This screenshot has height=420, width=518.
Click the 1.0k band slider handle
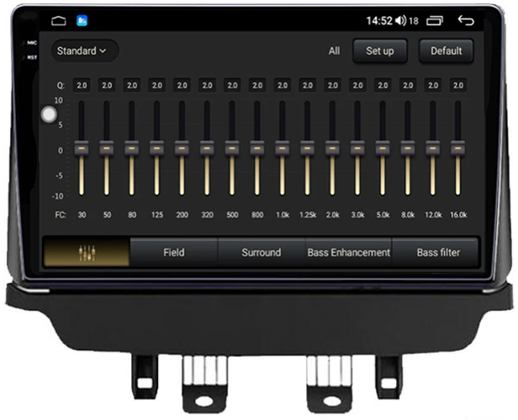(282, 147)
